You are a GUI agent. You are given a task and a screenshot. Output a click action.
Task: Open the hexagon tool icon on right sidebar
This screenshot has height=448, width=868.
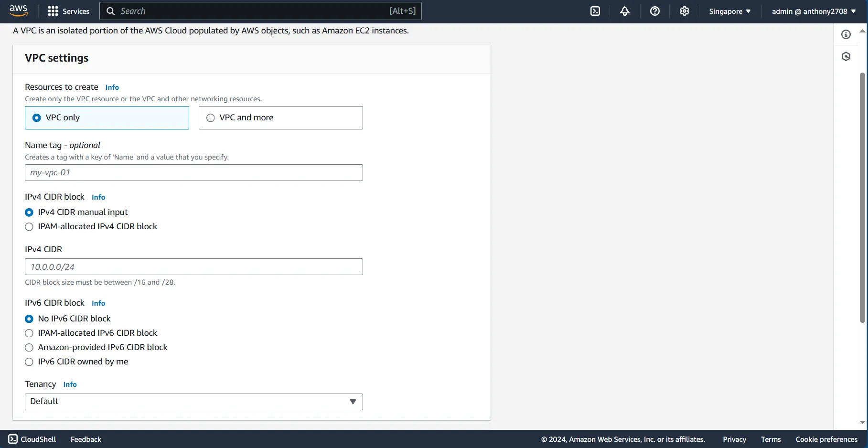pos(846,56)
